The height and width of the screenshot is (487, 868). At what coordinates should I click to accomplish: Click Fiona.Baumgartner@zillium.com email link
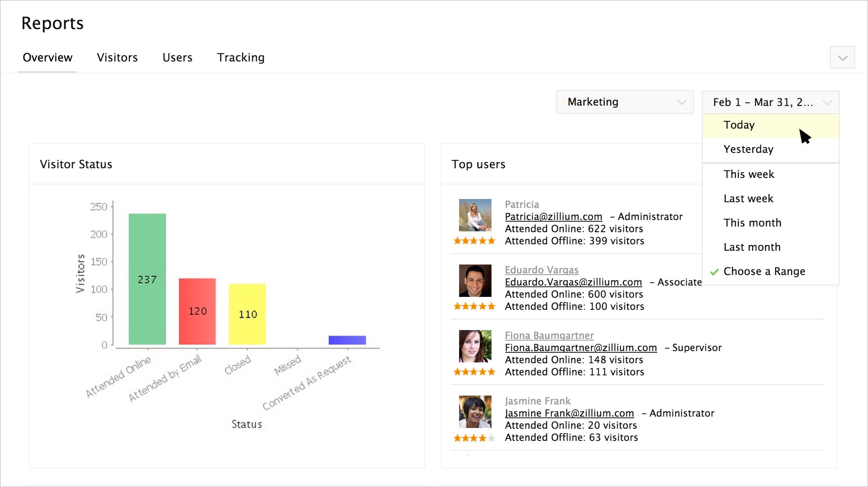pos(581,347)
